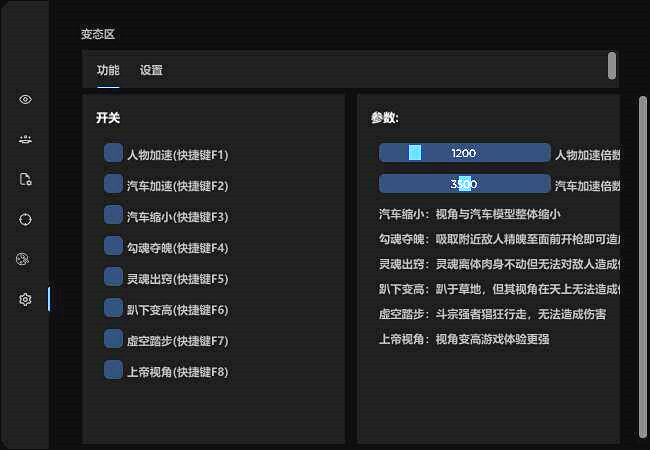Toggle 上帝视角(快捷键F8) checkbox

(113, 370)
